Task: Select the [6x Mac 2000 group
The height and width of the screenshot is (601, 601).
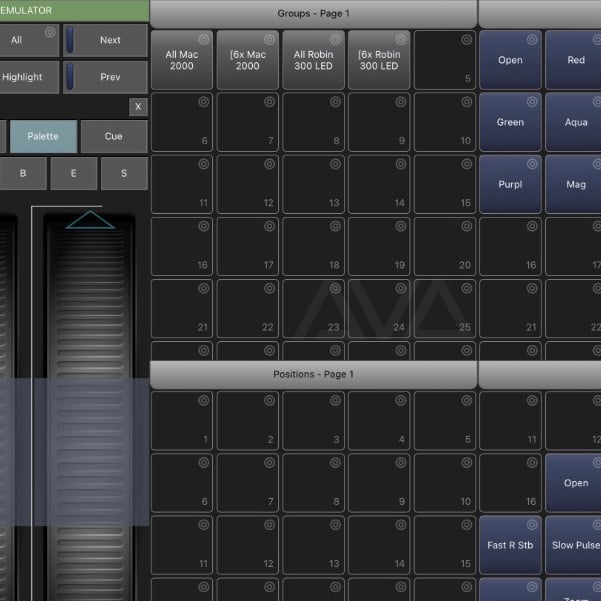Action: [x=248, y=60]
